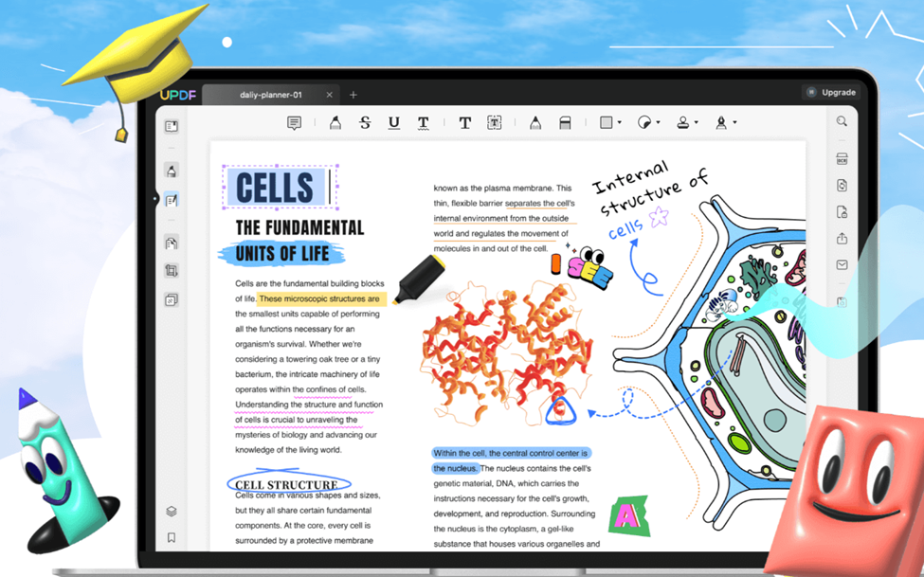Click the handwritten 'Internal structure of' note
The width and height of the screenshot is (924, 577).
pos(648,186)
